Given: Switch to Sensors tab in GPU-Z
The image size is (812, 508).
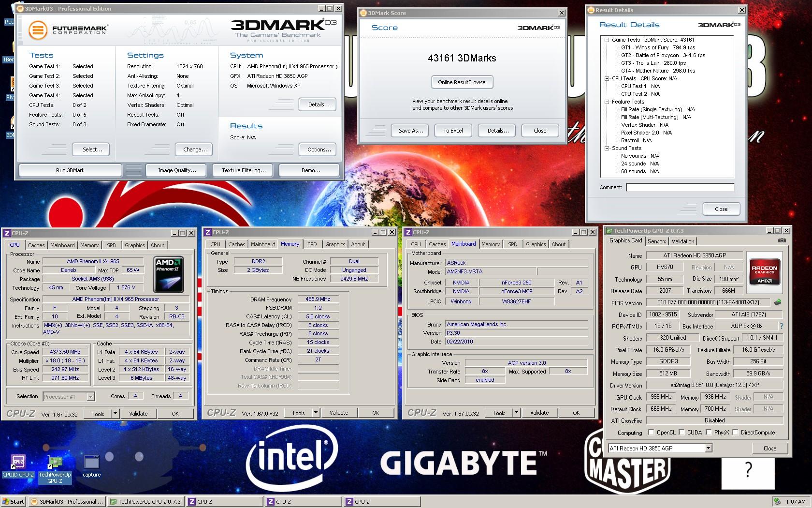Looking at the screenshot, I should (x=657, y=241).
